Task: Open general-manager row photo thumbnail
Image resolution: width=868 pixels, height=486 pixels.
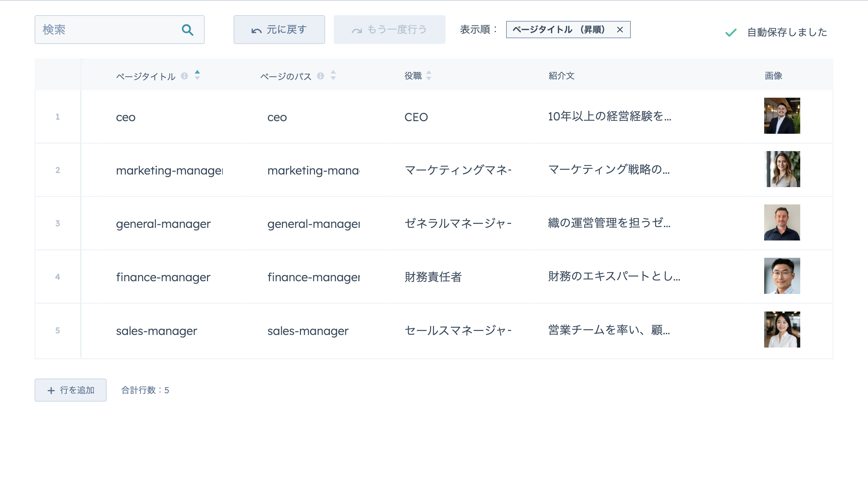Action: [782, 222]
